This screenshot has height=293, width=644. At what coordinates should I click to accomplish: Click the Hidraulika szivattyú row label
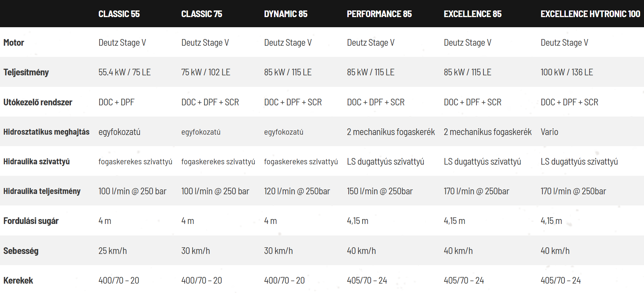(x=37, y=161)
